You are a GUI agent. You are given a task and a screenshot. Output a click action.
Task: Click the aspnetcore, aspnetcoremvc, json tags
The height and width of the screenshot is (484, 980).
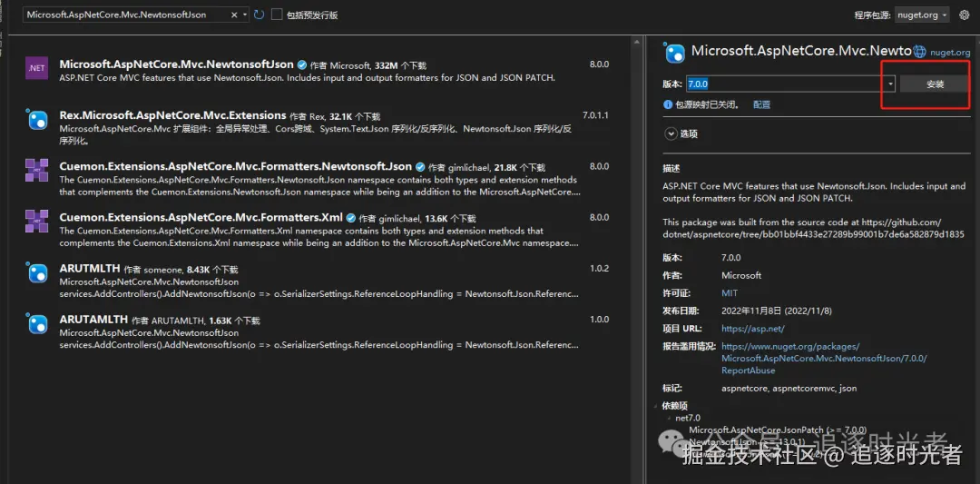(789, 389)
